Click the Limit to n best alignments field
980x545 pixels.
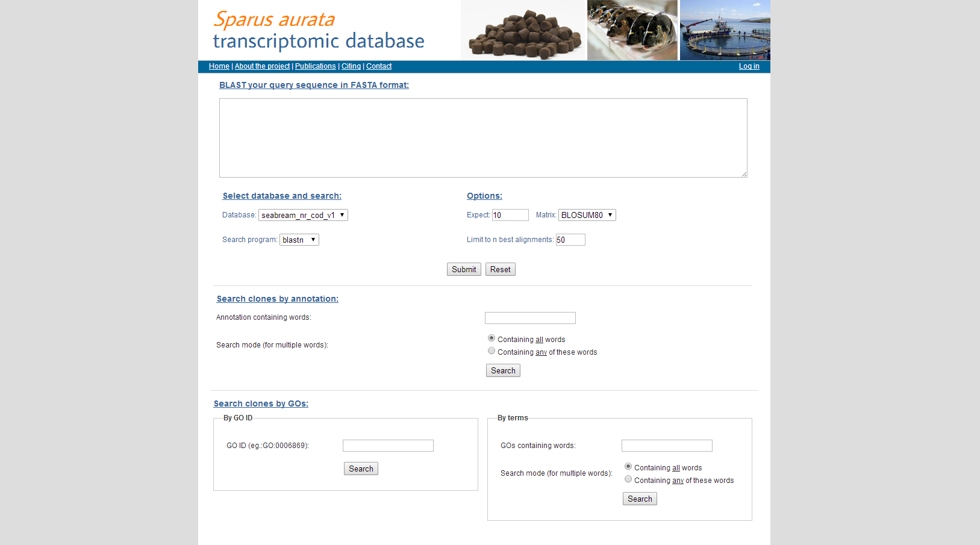[570, 240]
